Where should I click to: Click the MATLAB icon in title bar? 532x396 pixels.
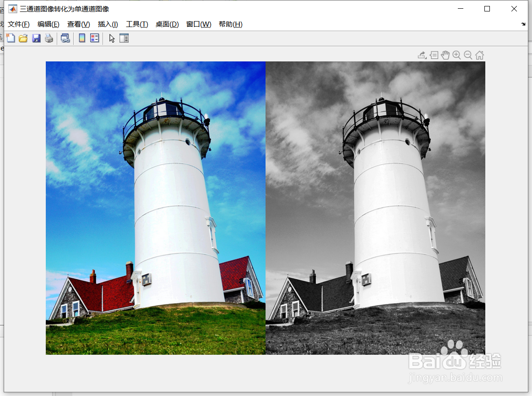[x=12, y=9]
